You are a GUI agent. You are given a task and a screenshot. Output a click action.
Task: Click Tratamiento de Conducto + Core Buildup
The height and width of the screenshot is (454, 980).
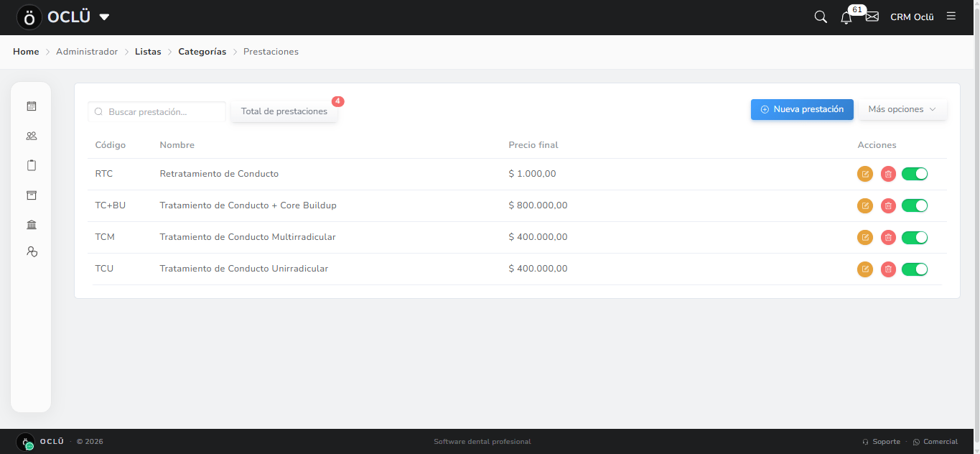pyautogui.click(x=248, y=205)
